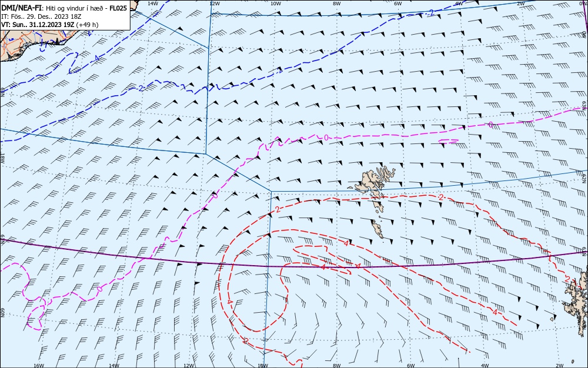Click the small closed magenta contour near 4W

click(449, 141)
